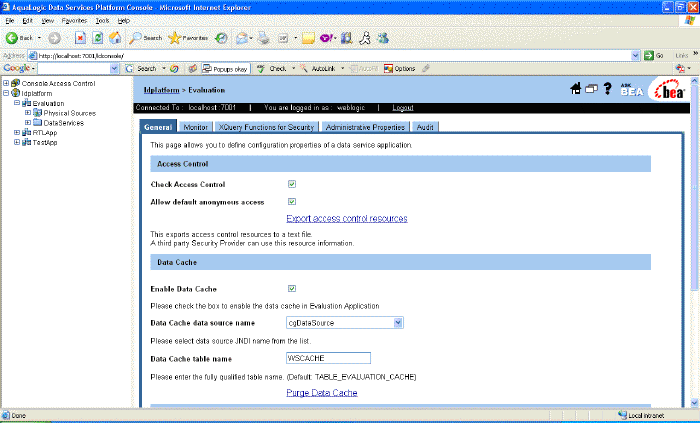Collapse the Evaluation tree node
This screenshot has width=700, height=423.
tap(17, 103)
